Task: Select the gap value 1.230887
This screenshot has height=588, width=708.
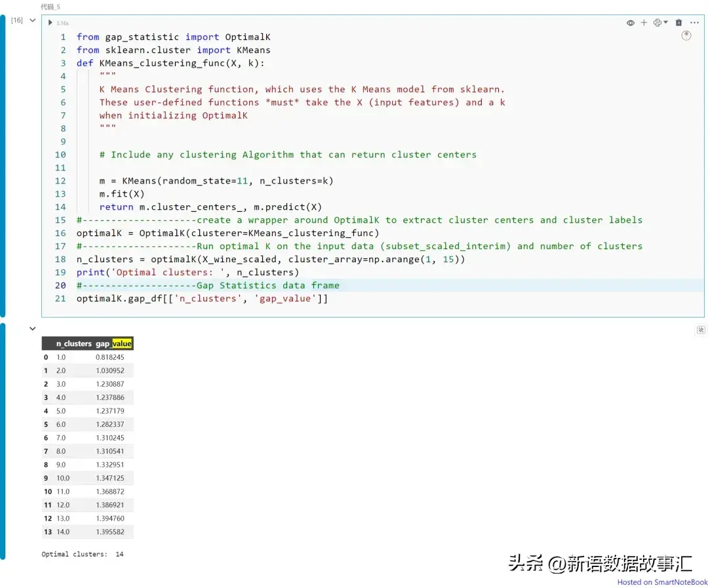Action: (x=109, y=384)
